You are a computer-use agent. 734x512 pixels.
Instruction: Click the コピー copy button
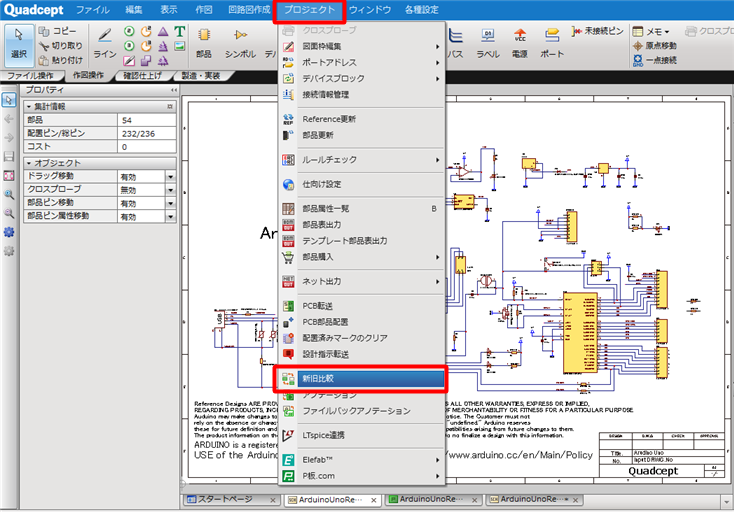click(x=61, y=32)
